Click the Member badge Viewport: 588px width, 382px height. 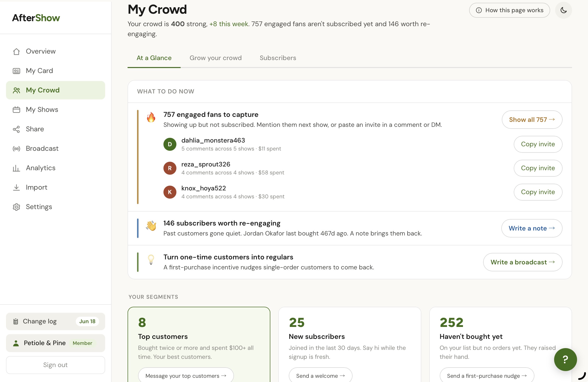tap(82, 343)
